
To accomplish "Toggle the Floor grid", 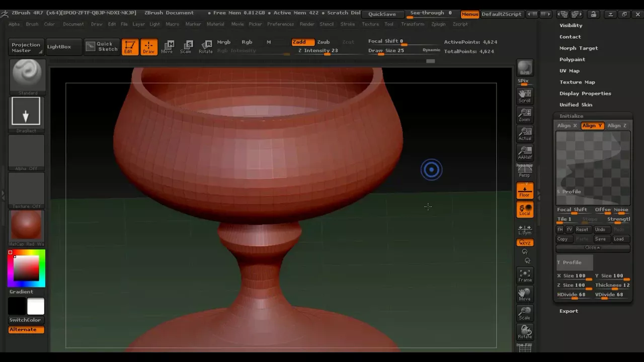I will pyautogui.click(x=525, y=191).
